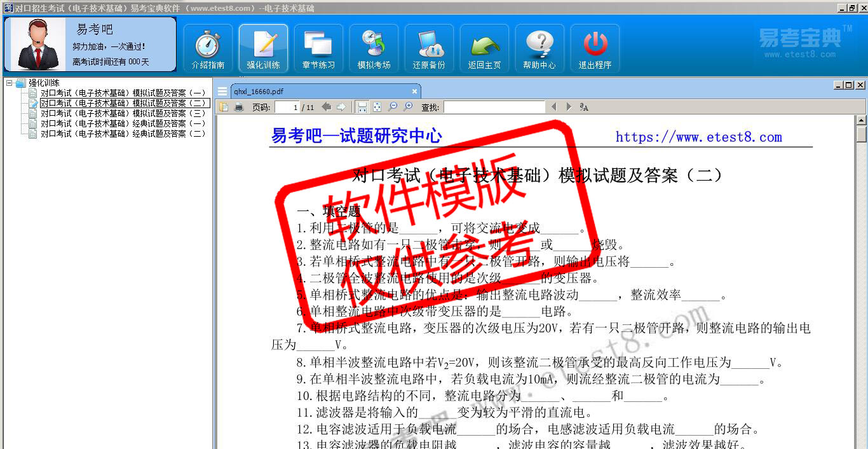Collapse the 强化训练 tree root node
868x449 pixels.
point(10,83)
